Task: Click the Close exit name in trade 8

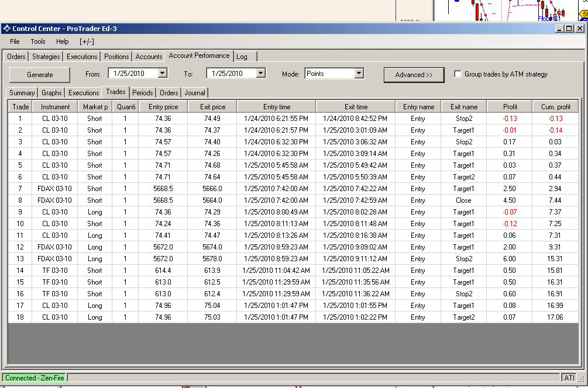Action: 463,200
